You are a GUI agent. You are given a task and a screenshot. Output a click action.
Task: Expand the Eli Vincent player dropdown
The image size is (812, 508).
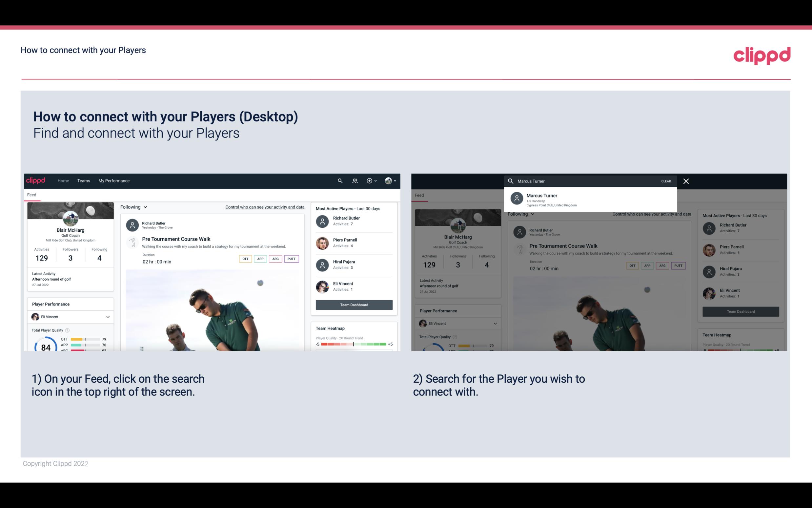pyautogui.click(x=108, y=317)
